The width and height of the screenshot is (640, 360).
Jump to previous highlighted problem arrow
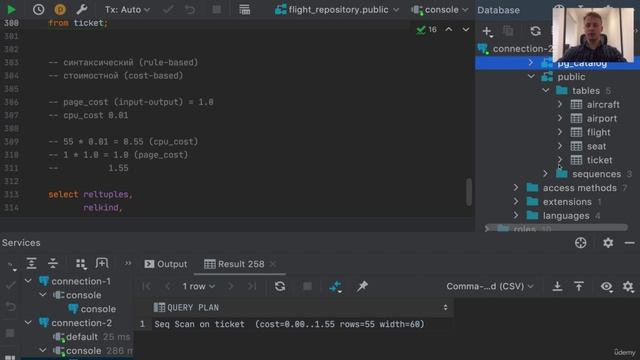(449, 29)
